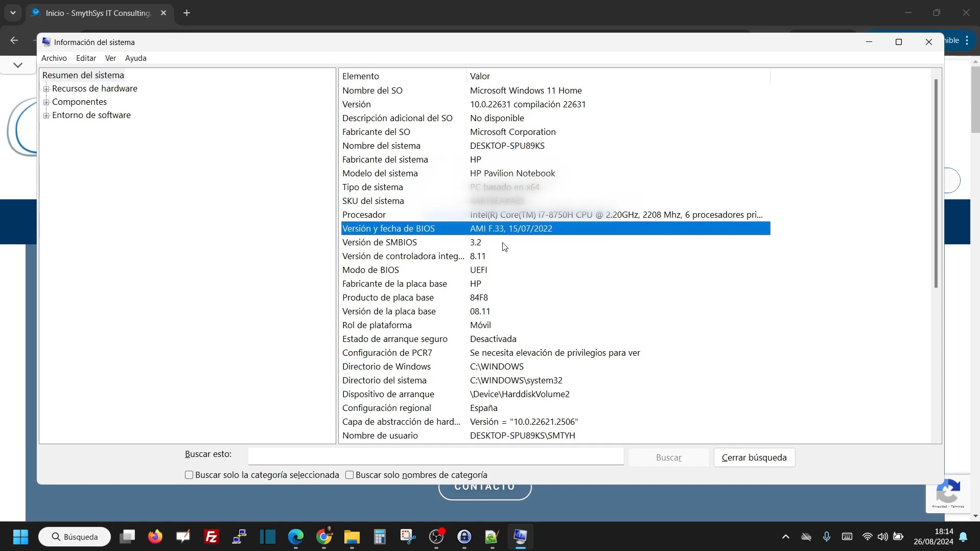Viewport: 980px width, 551px height.
Task: Open the screenshot capture tool in the taskbar
Action: point(407,537)
